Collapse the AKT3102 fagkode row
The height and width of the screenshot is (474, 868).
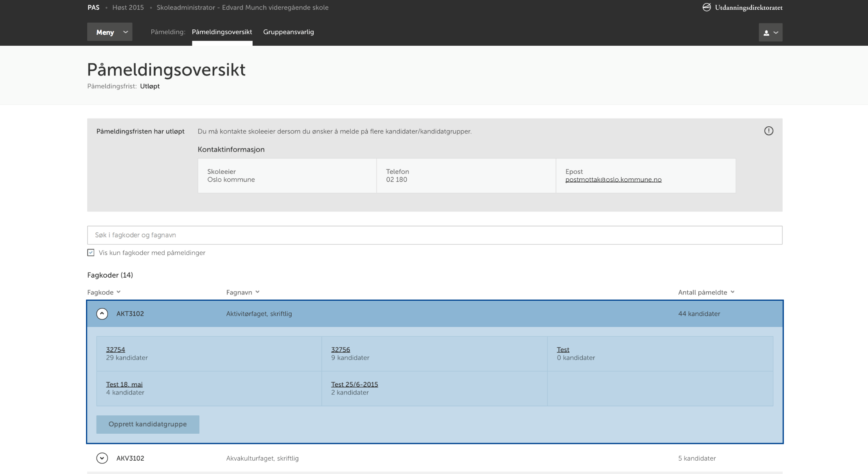pos(102,314)
